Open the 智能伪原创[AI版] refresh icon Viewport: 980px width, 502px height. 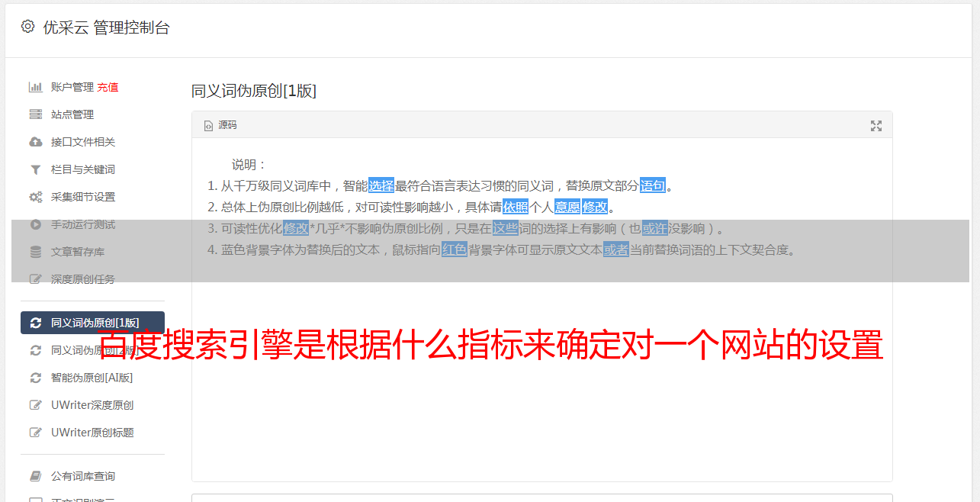pyautogui.click(x=35, y=378)
